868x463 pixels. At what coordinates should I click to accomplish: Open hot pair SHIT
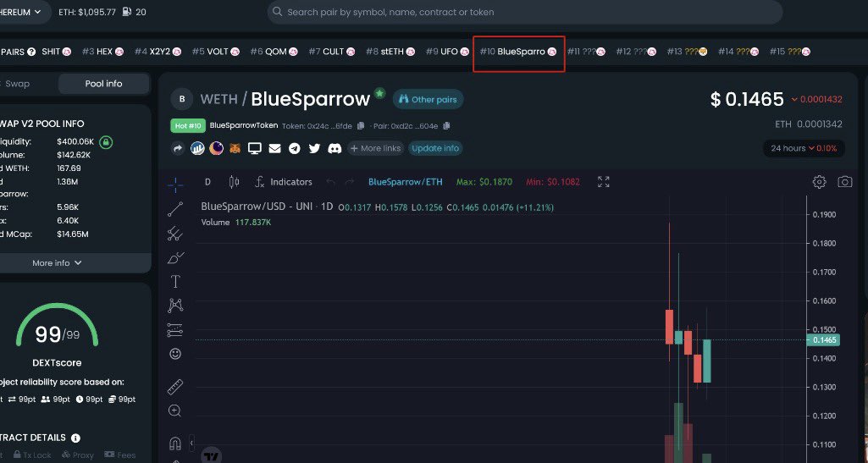(57, 52)
